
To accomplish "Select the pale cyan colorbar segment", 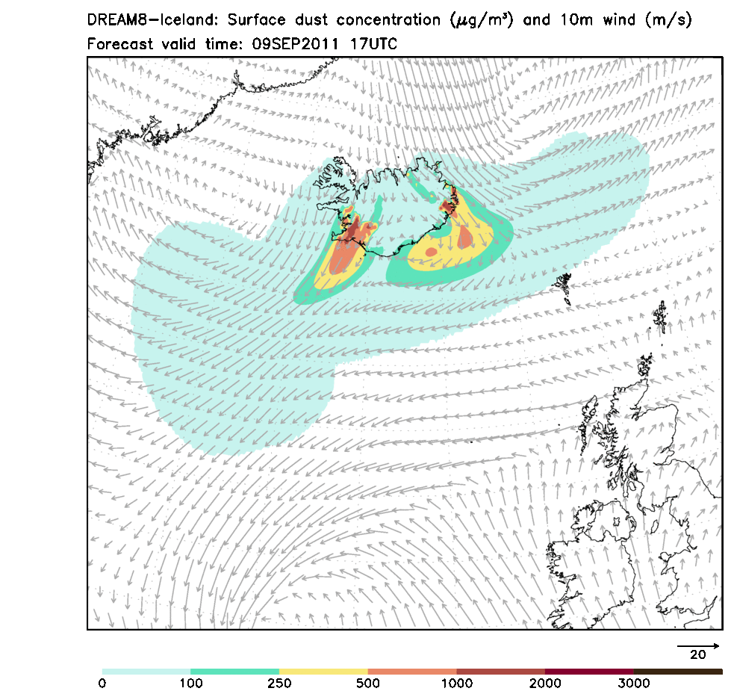I will pos(146,672).
